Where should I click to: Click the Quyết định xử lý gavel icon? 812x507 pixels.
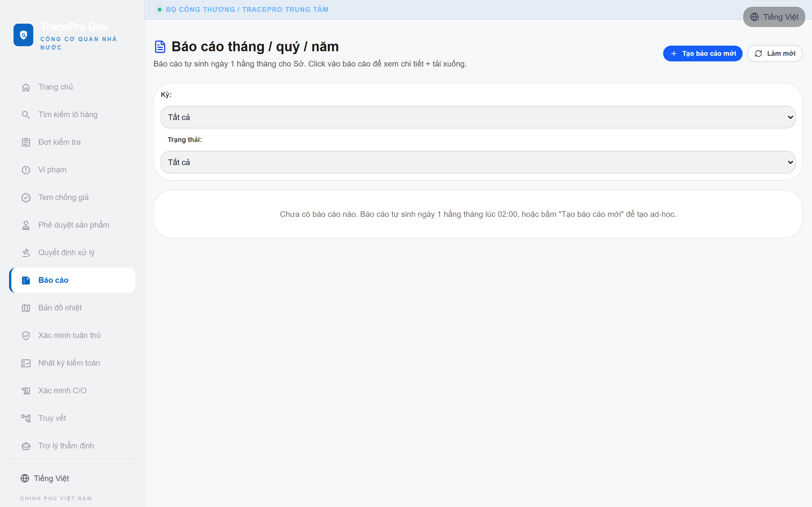(26, 252)
